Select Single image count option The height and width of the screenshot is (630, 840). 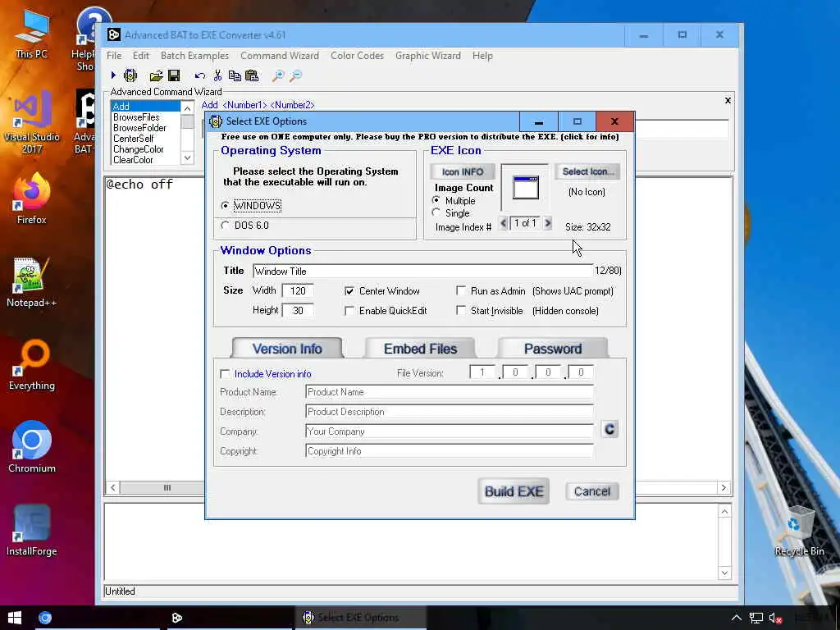[450, 213]
